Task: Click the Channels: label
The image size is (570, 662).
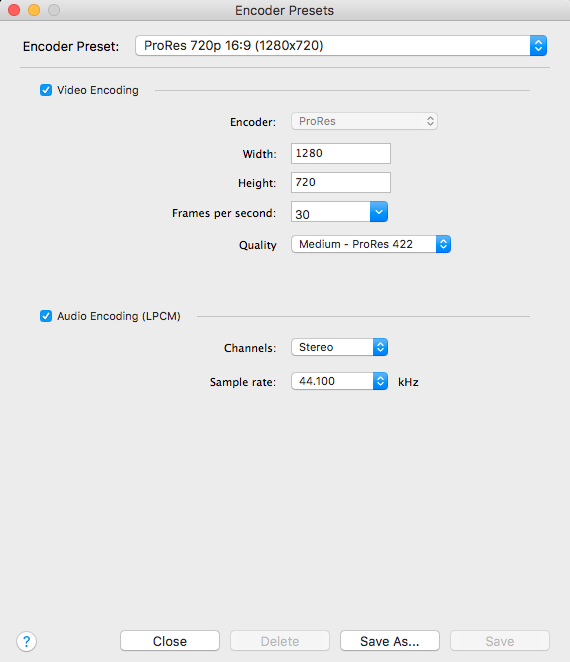Action: click(250, 348)
